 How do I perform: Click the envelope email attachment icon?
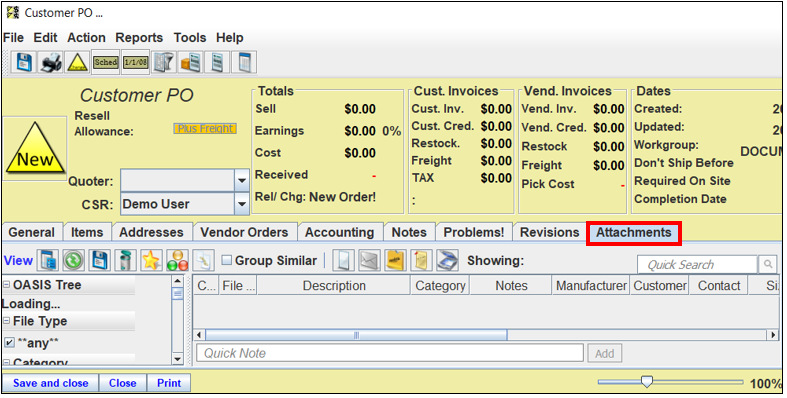(369, 260)
